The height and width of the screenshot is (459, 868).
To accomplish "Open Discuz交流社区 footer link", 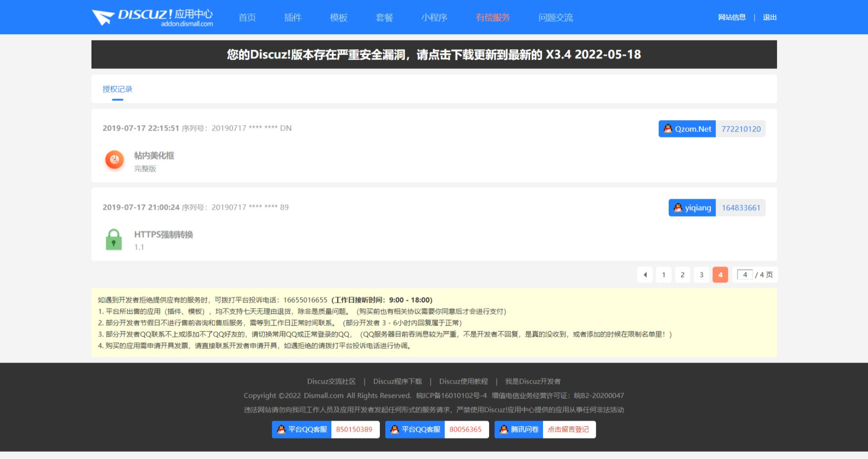I will (331, 381).
